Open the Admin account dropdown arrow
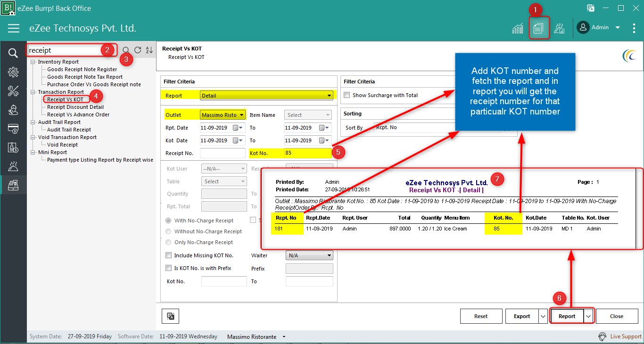The image size is (644, 344). pyautogui.click(x=617, y=28)
